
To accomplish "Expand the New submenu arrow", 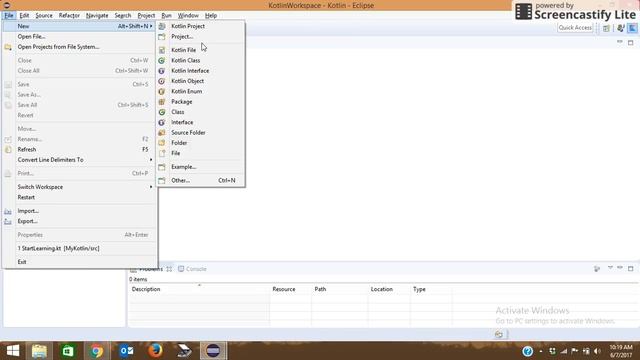I will point(151,26).
